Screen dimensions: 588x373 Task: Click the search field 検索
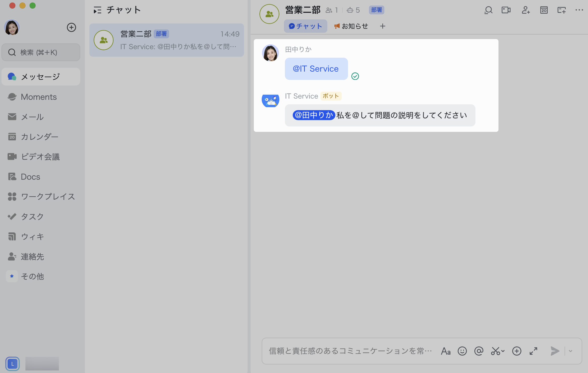(41, 52)
